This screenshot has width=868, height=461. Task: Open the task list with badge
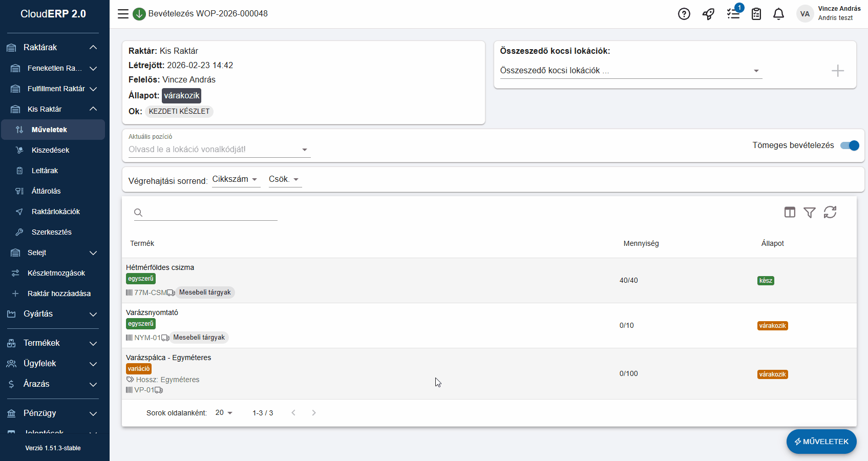733,14
